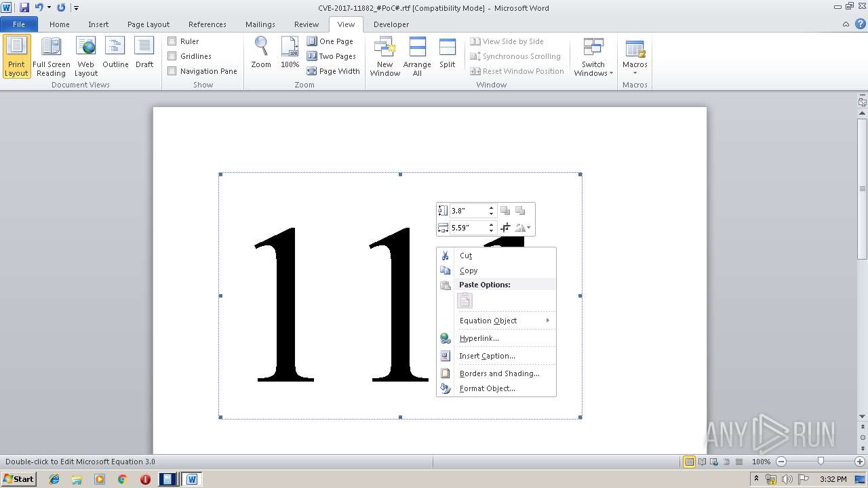Select Cut from the context menu
The width and height of the screenshot is (868, 488).
(x=496, y=256)
